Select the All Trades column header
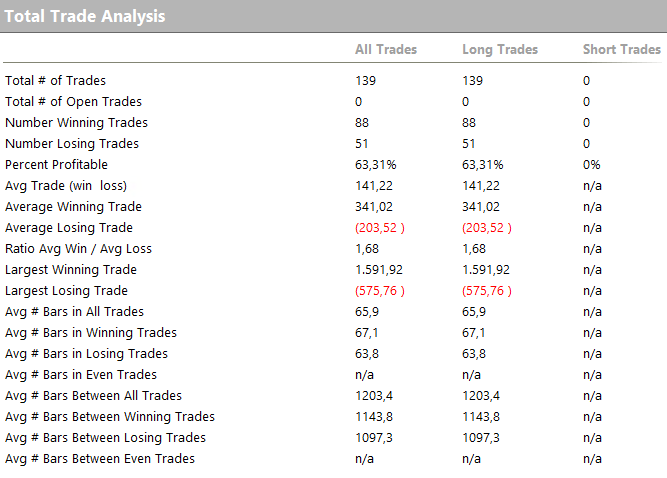The width and height of the screenshot is (667, 478). 386,49
